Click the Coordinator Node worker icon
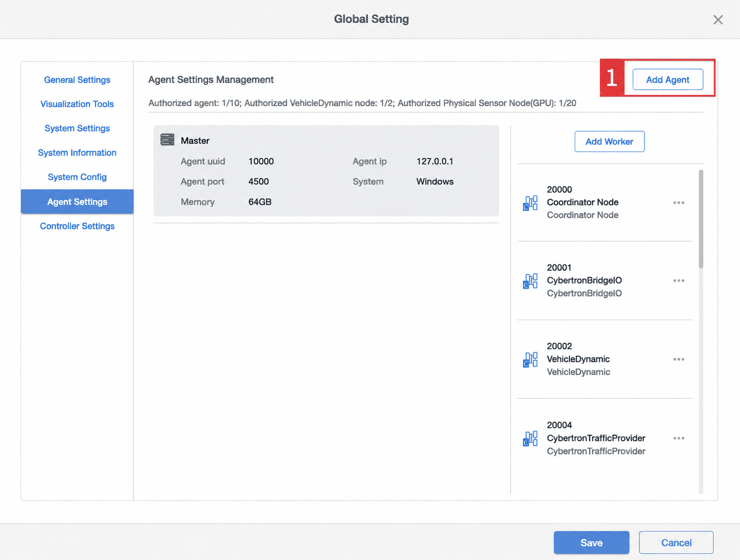The height and width of the screenshot is (560, 740). 530,203
